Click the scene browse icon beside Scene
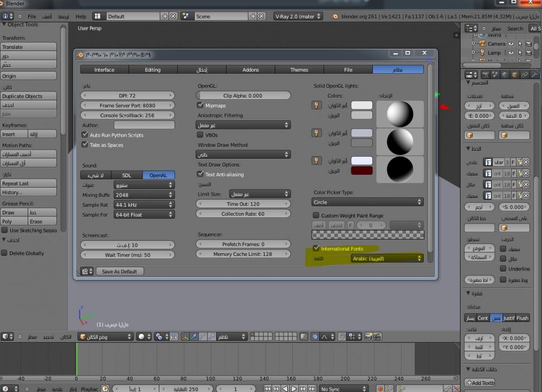Image resolution: width=542 pixels, height=392 pixels. pos(186,16)
